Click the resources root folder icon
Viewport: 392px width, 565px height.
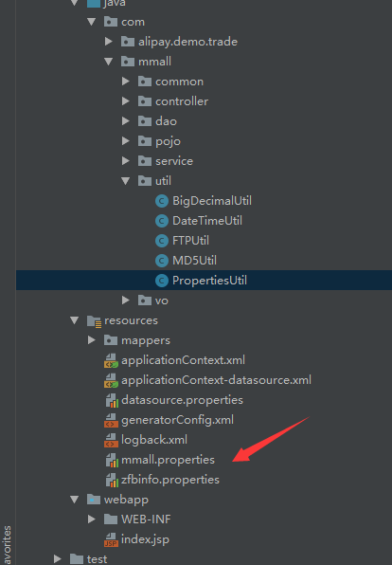point(94,320)
